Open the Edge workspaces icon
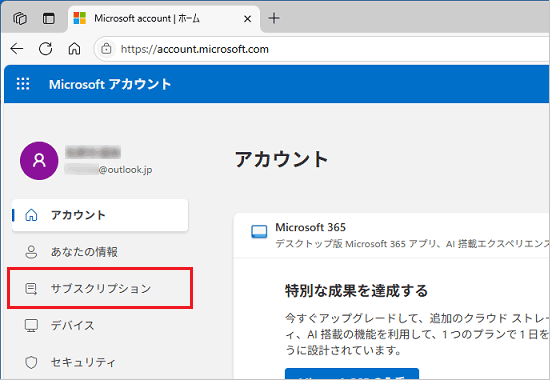 (x=20, y=18)
